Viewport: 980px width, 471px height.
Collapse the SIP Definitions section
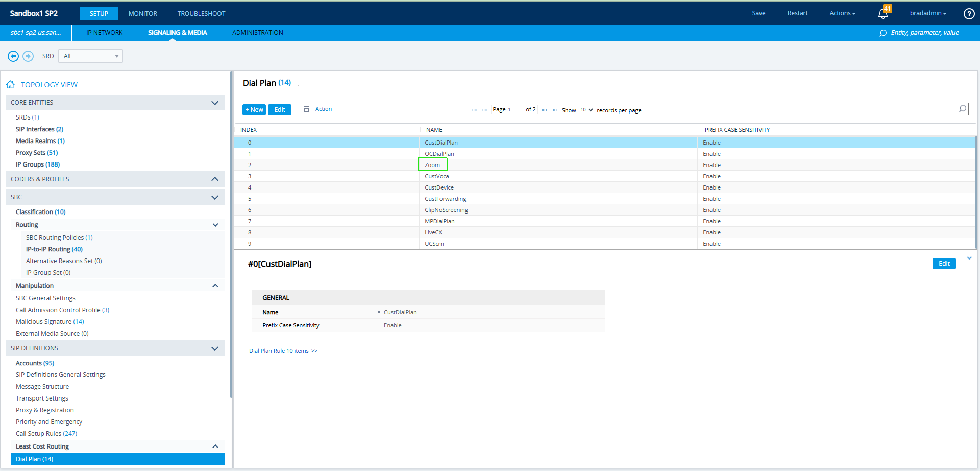click(215, 348)
